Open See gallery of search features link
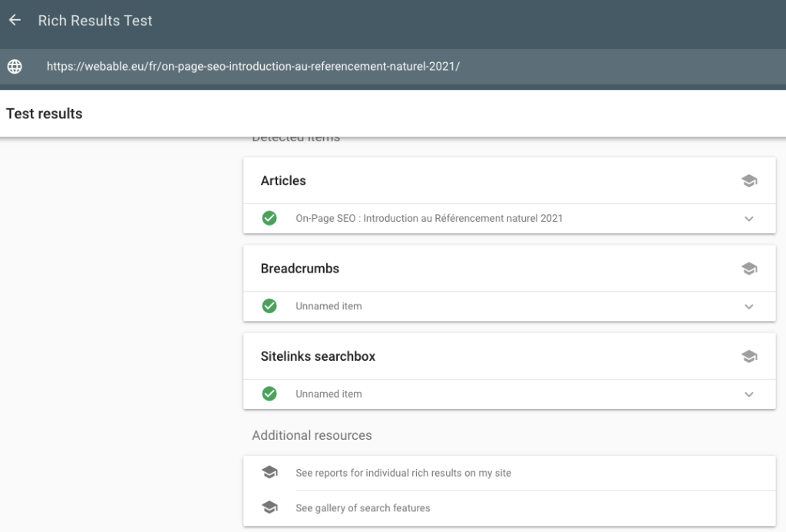This screenshot has width=786, height=532. (363, 508)
